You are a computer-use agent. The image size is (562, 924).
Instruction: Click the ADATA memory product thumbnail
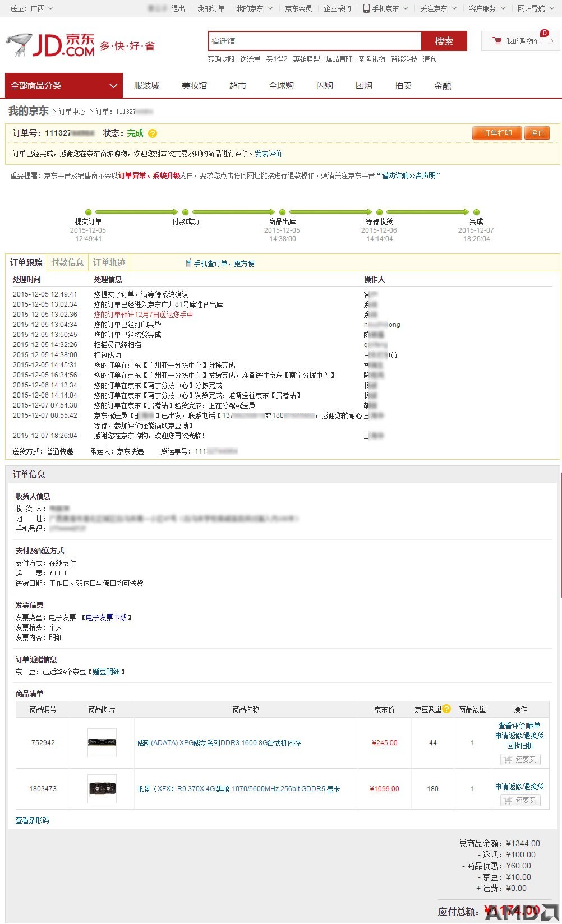(x=102, y=743)
